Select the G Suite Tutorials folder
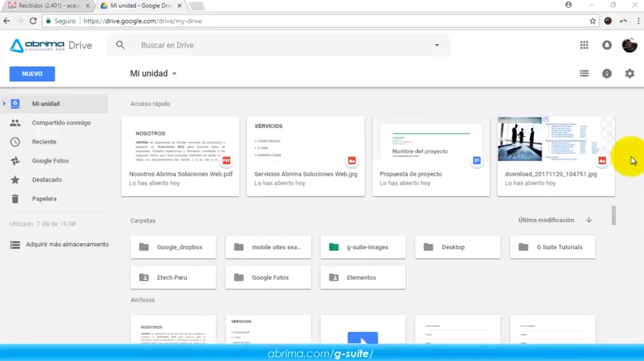 pyautogui.click(x=553, y=247)
